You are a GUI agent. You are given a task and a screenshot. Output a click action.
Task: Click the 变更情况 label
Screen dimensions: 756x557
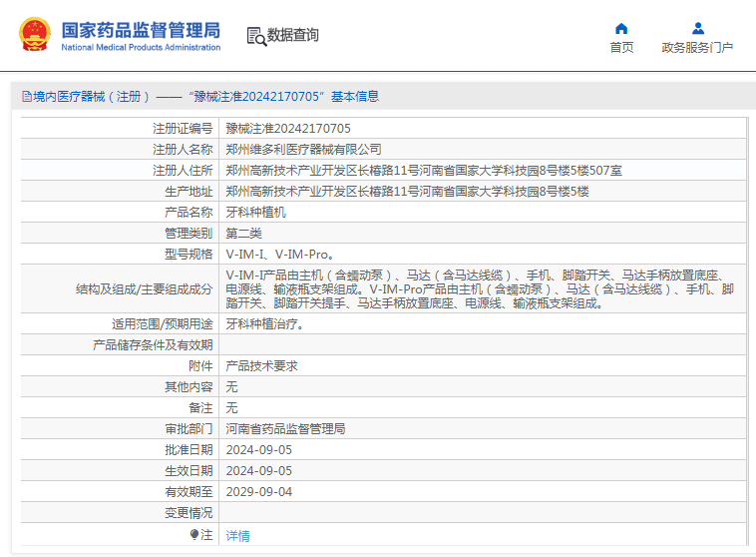tap(189, 513)
